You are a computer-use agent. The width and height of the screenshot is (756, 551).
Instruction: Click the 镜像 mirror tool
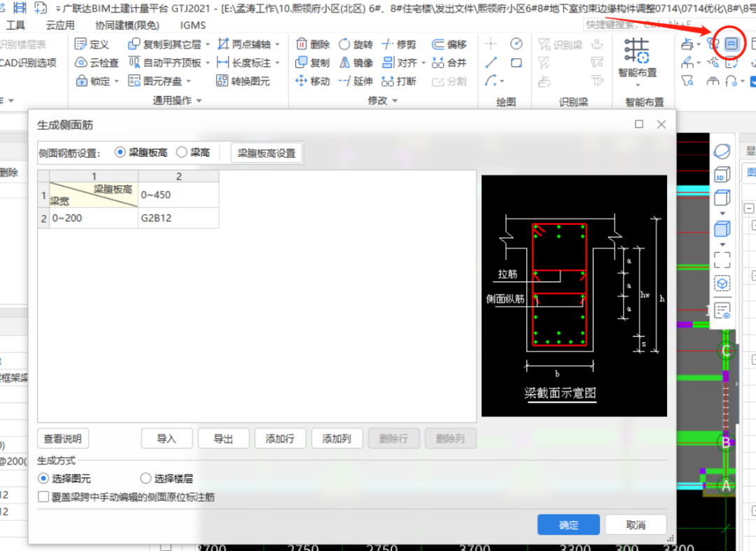[344, 62]
